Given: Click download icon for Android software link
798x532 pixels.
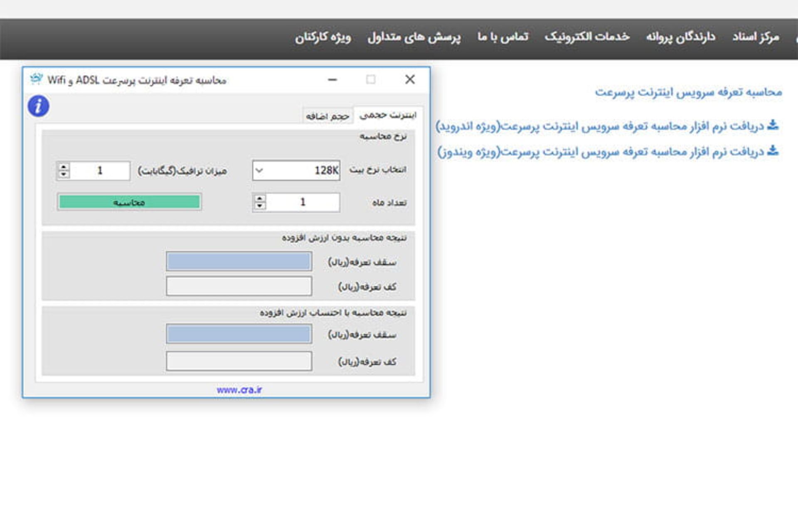Looking at the screenshot, I should click(x=773, y=125).
